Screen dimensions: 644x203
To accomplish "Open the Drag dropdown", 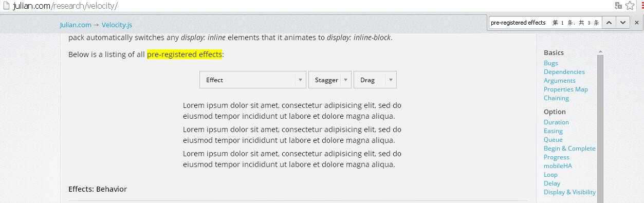I will 375,80.
